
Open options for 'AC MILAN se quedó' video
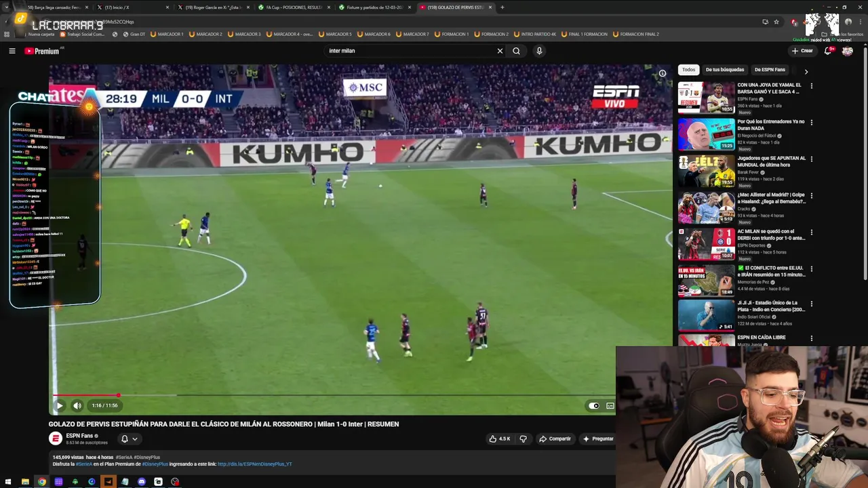811,232
